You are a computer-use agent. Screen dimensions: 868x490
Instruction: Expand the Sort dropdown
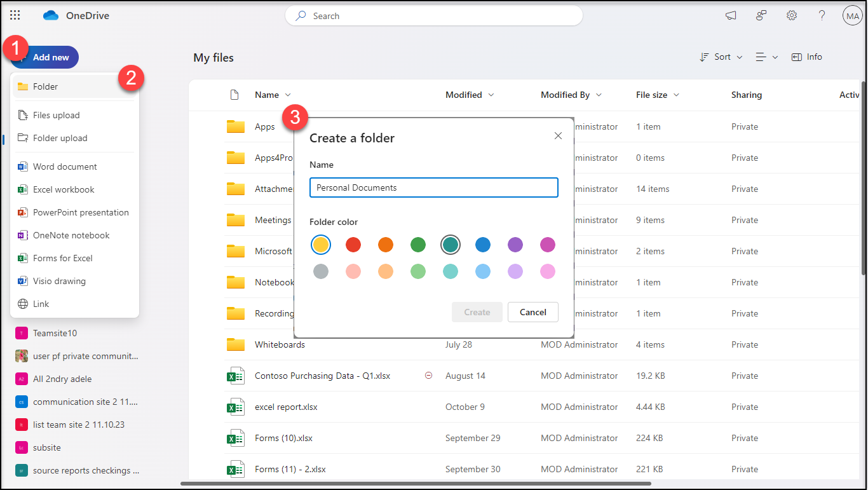point(721,57)
